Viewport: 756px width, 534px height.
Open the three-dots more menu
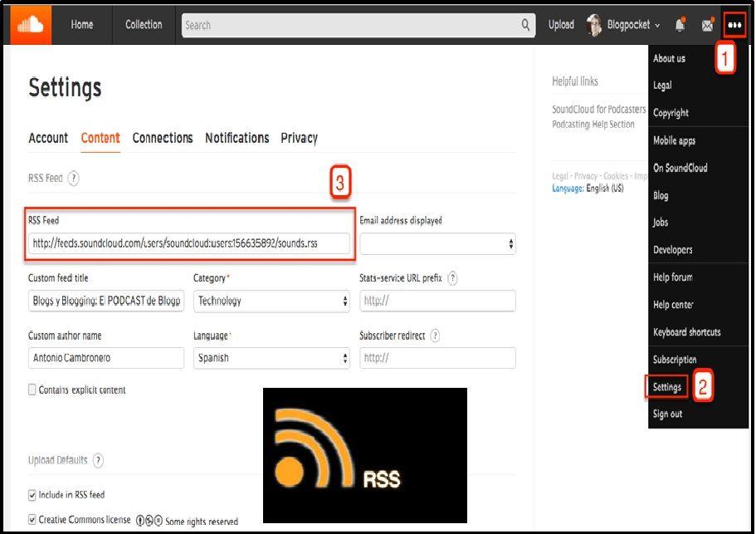[734, 25]
